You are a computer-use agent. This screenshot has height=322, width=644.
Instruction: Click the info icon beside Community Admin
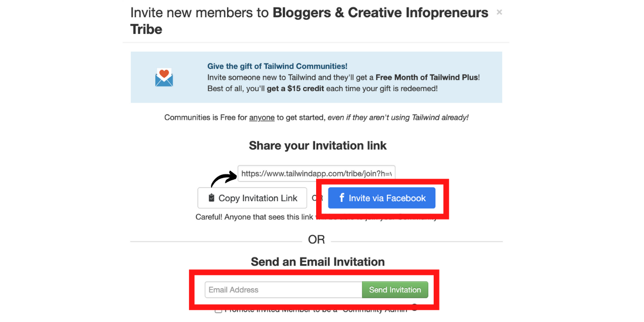[414, 308]
